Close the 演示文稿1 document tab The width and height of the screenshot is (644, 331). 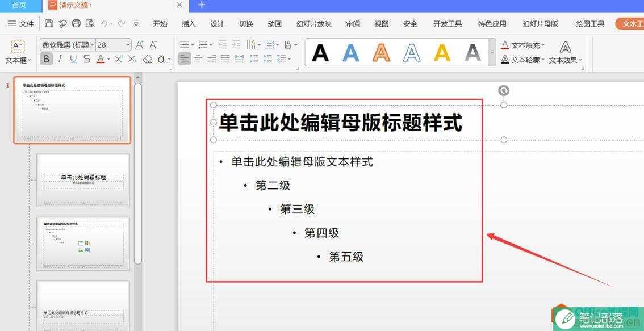(x=179, y=5)
